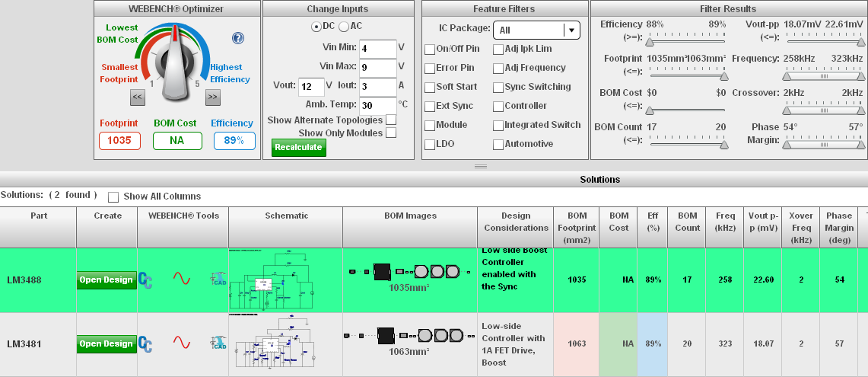Enable Controller filter checkbox
868x377 pixels.
(x=498, y=106)
